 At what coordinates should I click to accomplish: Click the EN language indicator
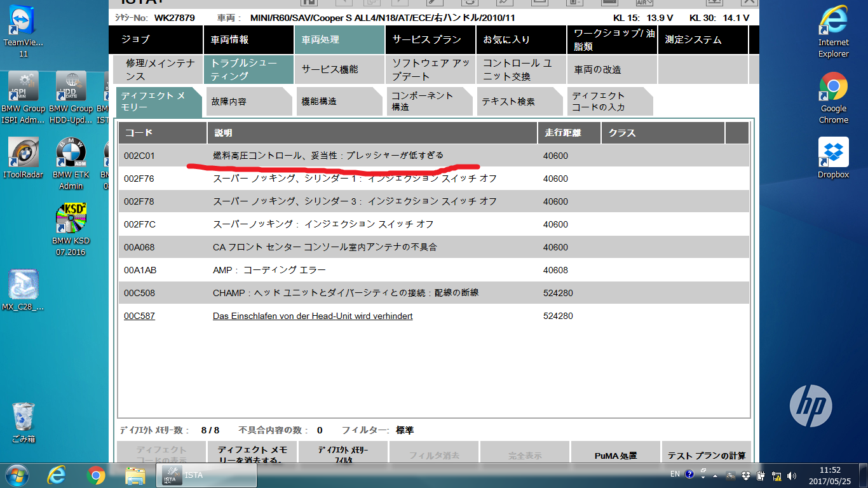[675, 474]
